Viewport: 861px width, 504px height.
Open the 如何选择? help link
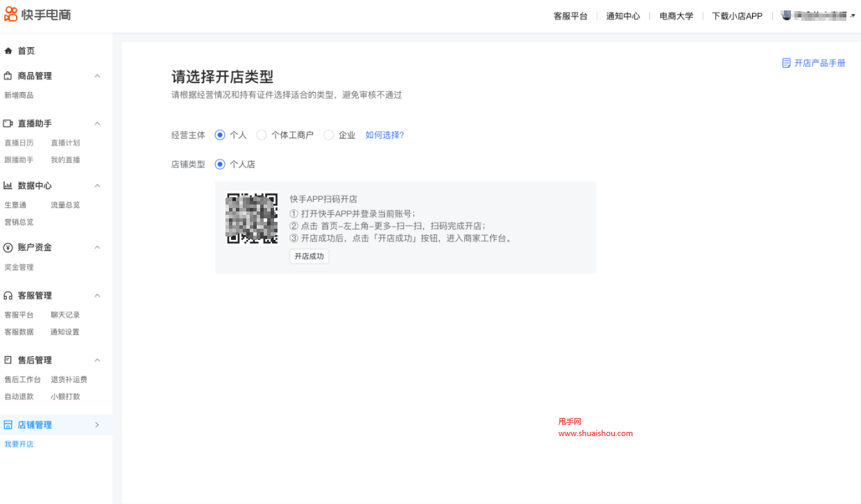point(384,134)
